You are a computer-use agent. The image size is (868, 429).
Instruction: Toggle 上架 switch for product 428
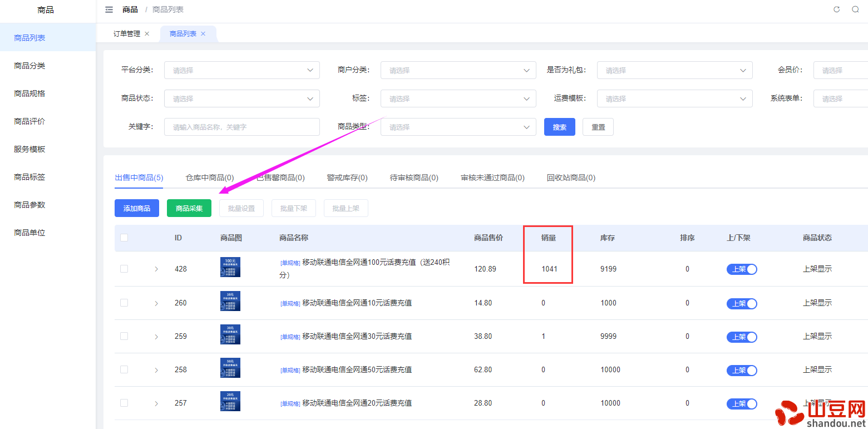tap(742, 269)
